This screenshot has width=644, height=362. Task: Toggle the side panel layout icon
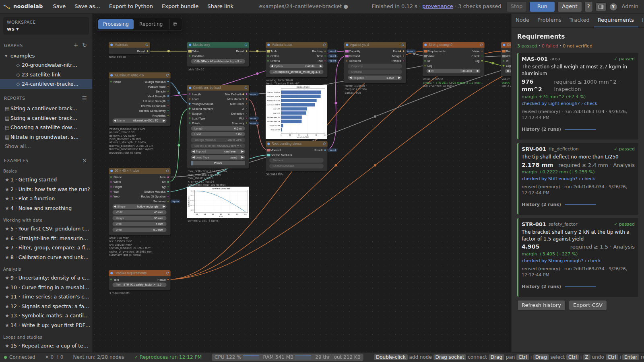[x=601, y=6]
